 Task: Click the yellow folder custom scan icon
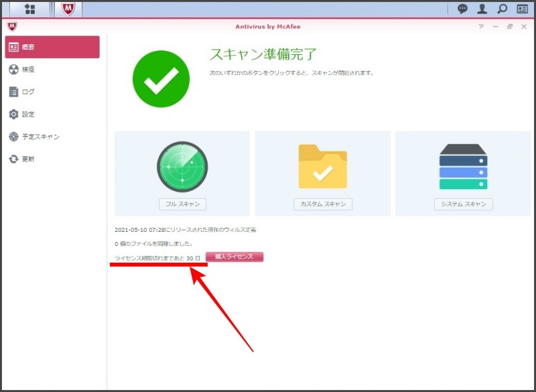323,166
